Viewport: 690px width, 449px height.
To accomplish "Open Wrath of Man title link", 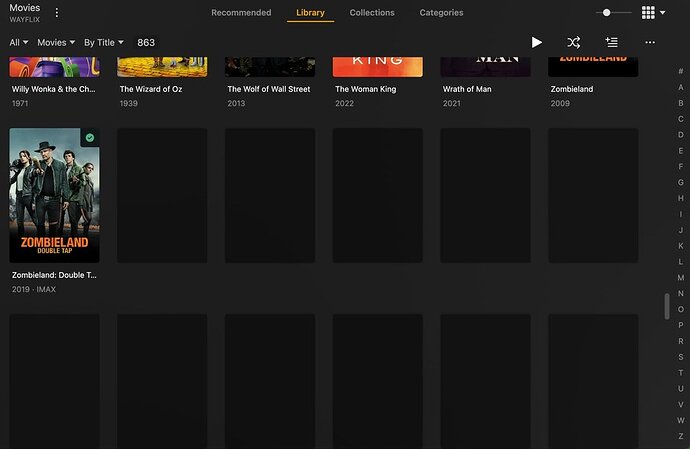I will point(467,89).
